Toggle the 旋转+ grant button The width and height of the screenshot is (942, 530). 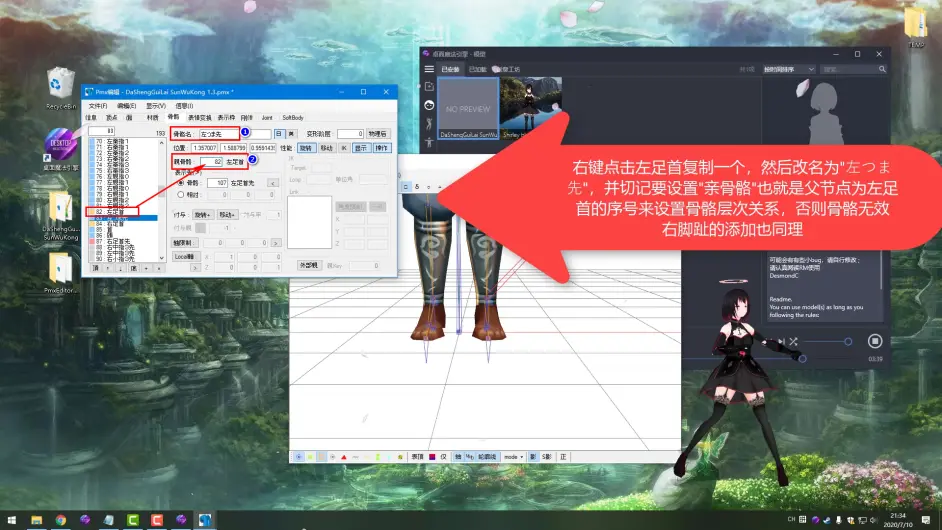[202, 215]
